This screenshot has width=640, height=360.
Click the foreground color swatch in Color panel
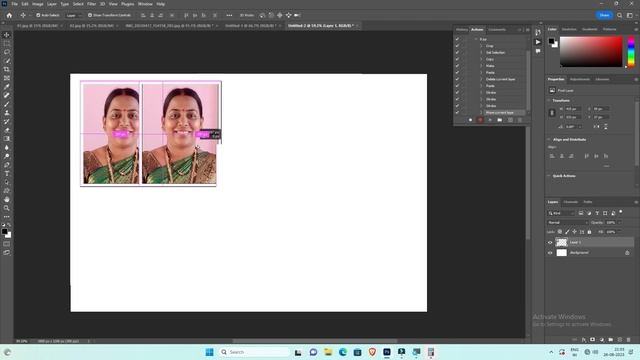click(x=551, y=41)
